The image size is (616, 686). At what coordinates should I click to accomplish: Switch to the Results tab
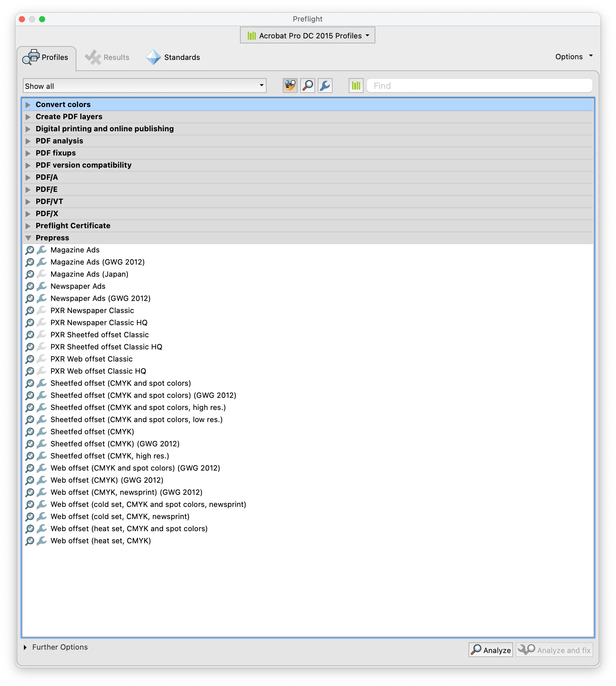point(107,57)
